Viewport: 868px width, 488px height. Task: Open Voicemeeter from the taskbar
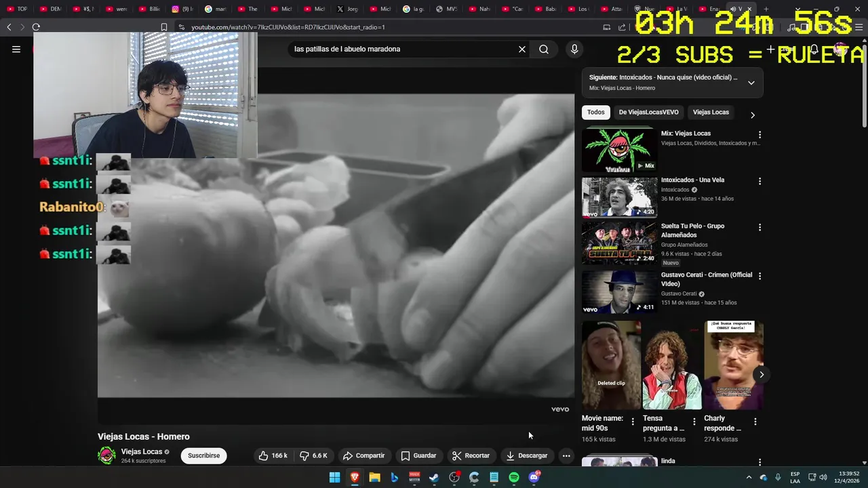click(x=414, y=477)
